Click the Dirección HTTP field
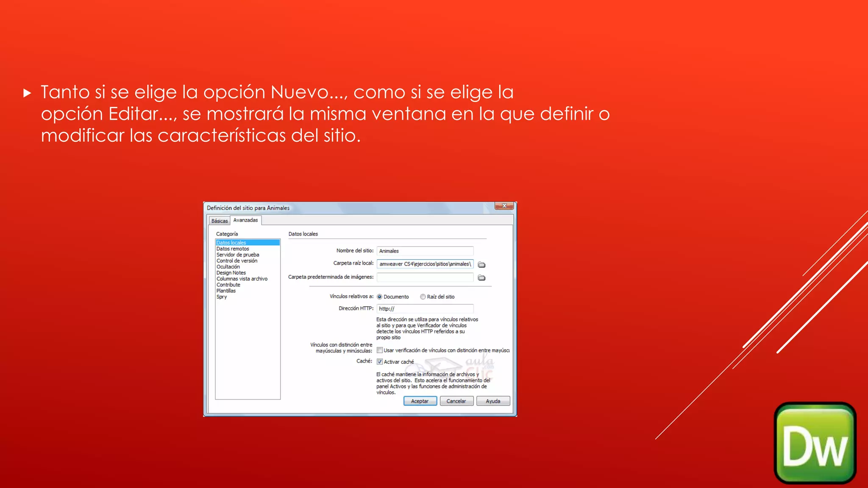The width and height of the screenshot is (868, 488). [425, 309]
